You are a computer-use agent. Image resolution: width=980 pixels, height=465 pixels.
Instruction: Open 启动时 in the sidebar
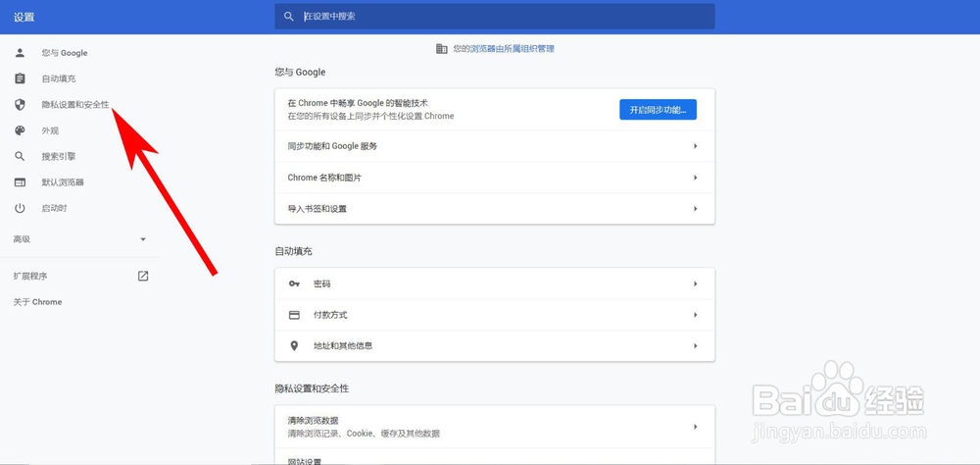click(x=54, y=208)
